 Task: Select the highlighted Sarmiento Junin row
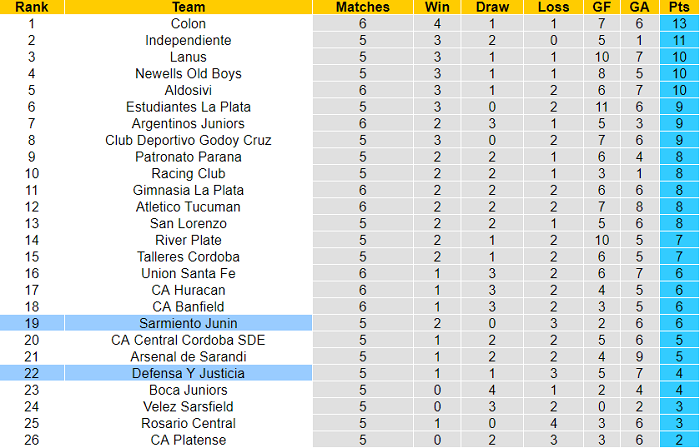188,323
